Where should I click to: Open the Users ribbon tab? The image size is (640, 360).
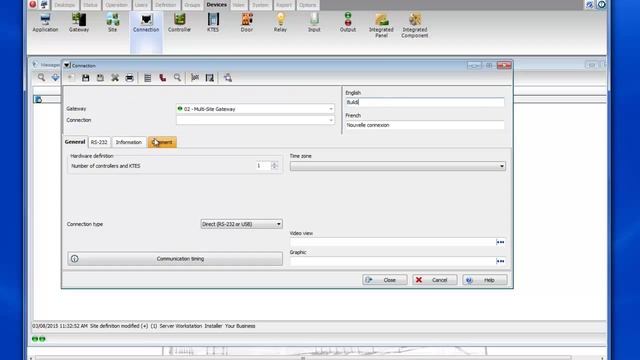142,5
